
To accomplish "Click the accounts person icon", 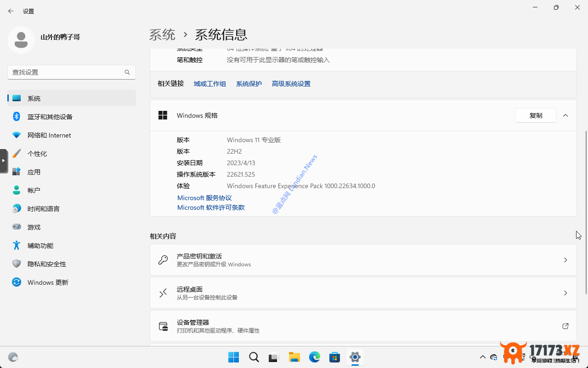I will (17, 190).
